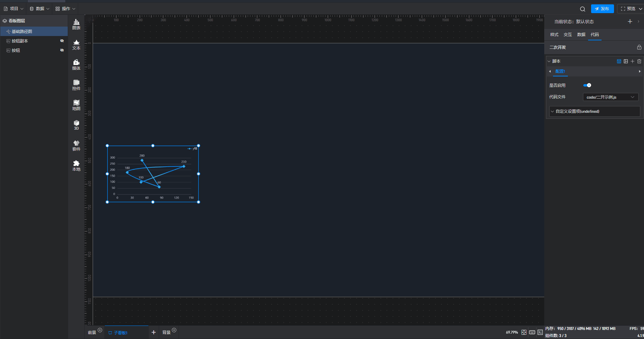Screen dimensions: 644x339
Task: Click the 发布 publish button
Action: 602,9
